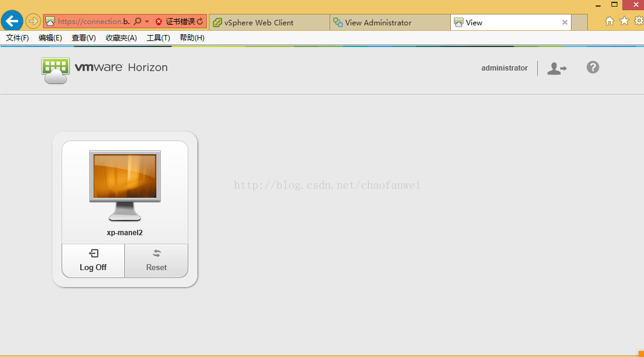Click the site favicon in address bar
644x357 pixels.
(x=50, y=21)
